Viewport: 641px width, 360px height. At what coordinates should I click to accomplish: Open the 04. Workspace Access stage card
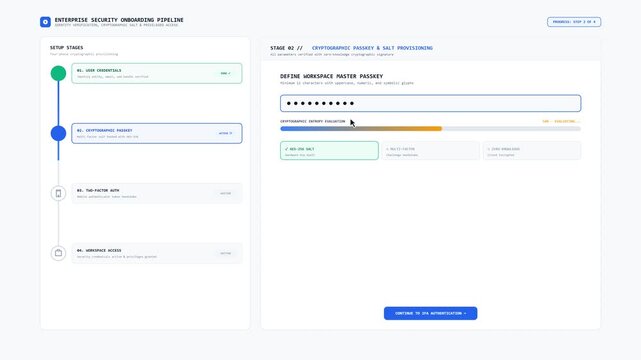point(157,253)
